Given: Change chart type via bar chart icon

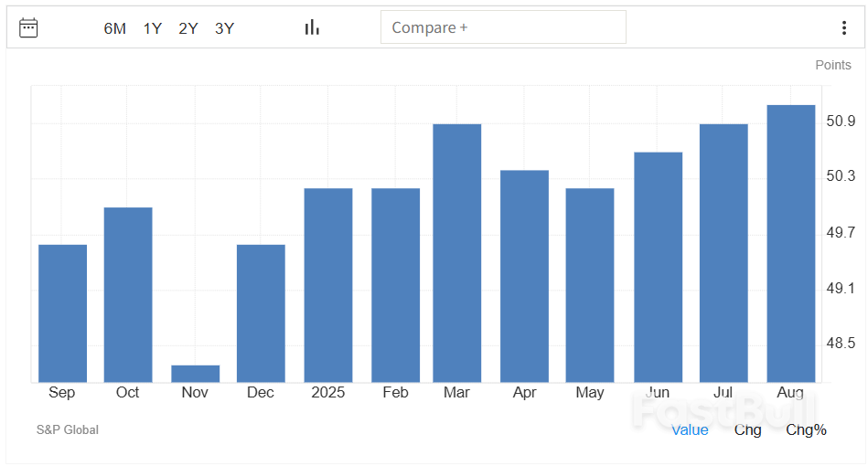Looking at the screenshot, I should pos(312,27).
